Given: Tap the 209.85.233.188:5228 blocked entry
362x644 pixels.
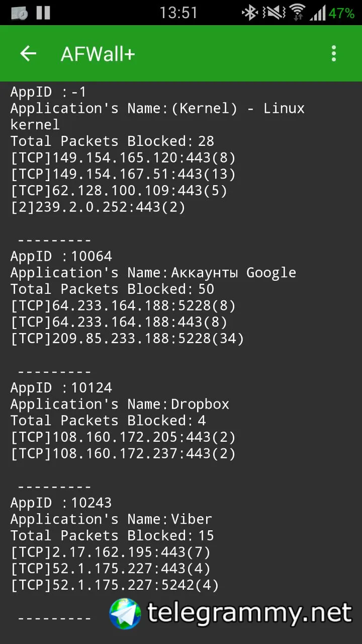Looking at the screenshot, I should tap(127, 339).
